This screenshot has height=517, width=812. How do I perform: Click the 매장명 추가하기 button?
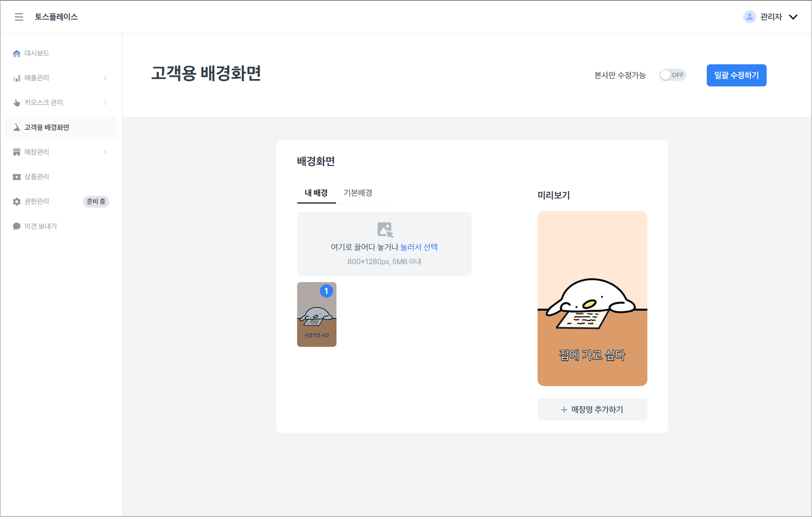592,409
